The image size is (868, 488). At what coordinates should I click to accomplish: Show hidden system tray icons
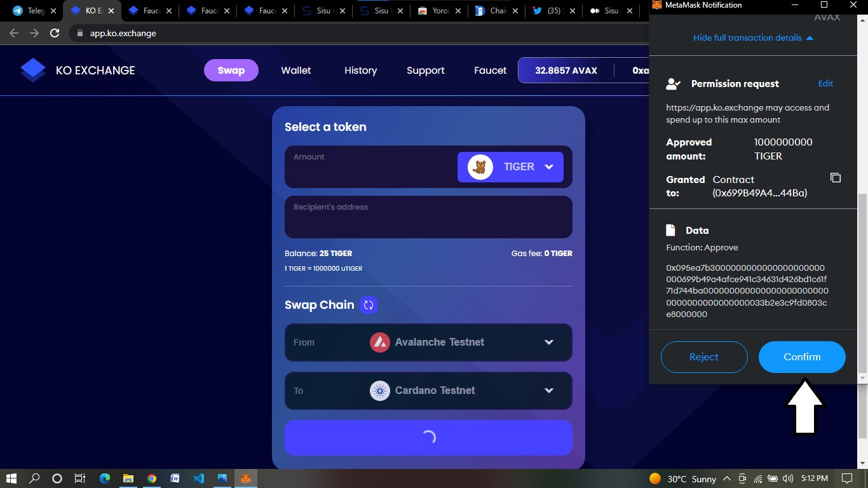coord(726,478)
